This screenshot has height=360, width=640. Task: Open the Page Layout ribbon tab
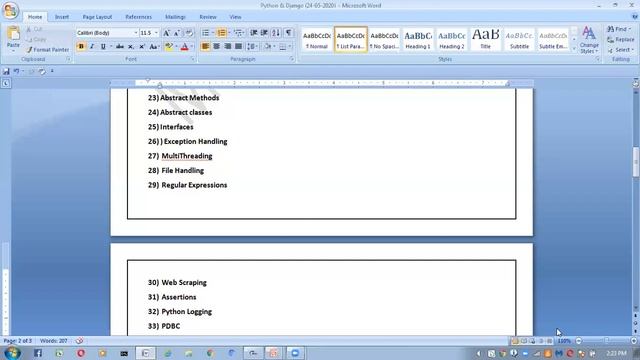pyautogui.click(x=97, y=17)
